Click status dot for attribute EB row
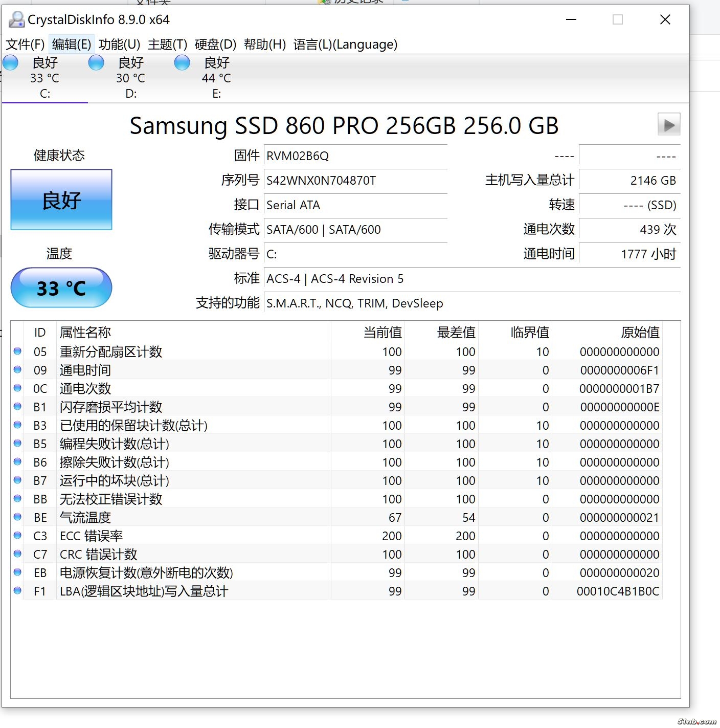720x728 pixels. point(17,572)
